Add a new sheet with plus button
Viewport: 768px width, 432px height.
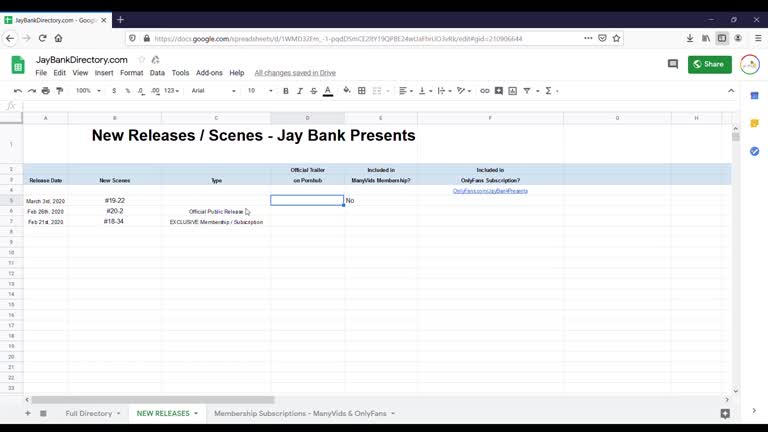(x=28, y=413)
